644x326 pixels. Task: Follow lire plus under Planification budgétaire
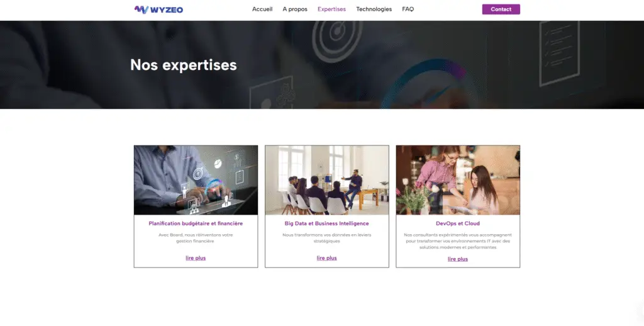(x=196, y=258)
